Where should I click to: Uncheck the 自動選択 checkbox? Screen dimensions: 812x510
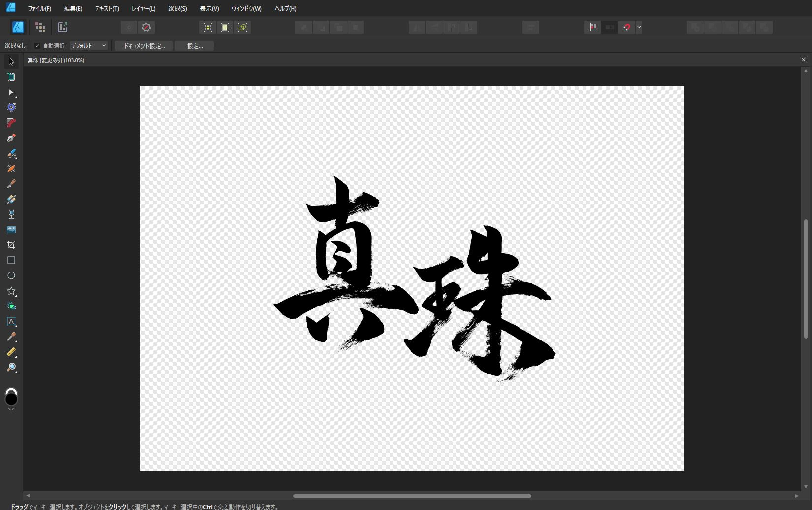[37, 46]
